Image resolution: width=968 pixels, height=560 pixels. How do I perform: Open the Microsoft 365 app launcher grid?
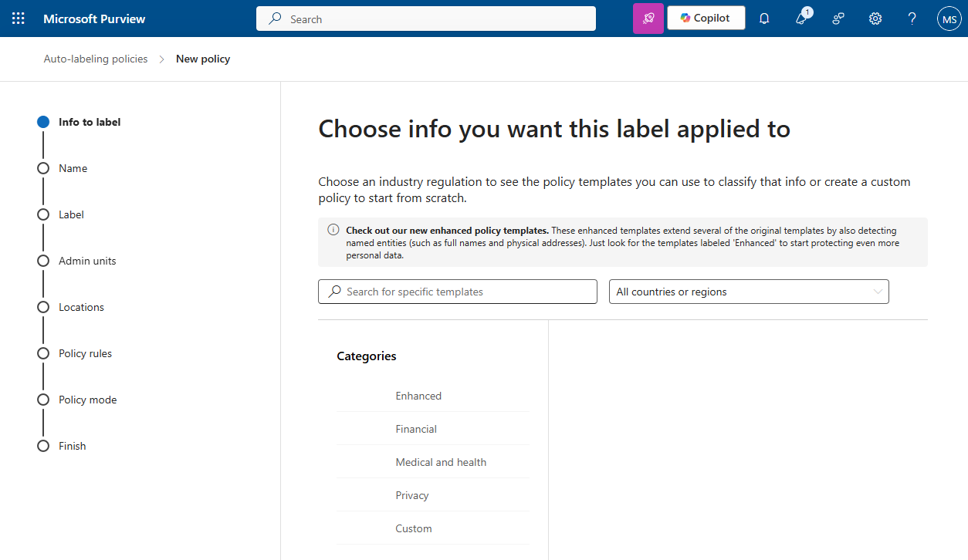pos(19,18)
